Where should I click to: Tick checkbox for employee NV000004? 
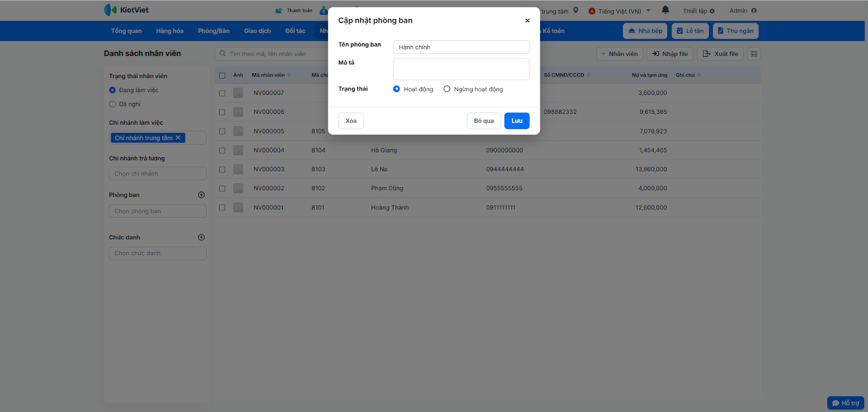(222, 150)
